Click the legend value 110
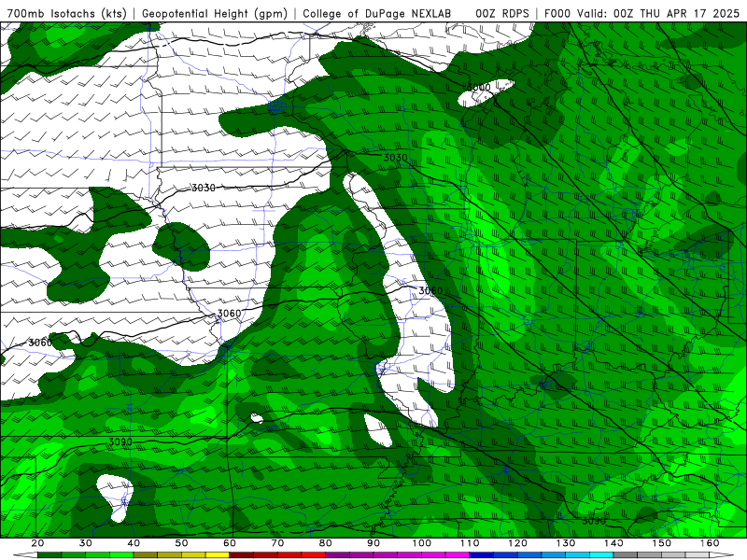 [470, 543]
